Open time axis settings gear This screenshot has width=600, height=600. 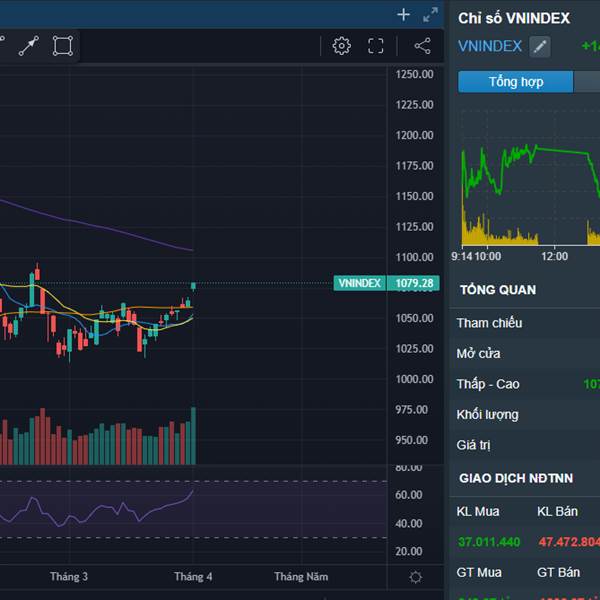pos(416,577)
